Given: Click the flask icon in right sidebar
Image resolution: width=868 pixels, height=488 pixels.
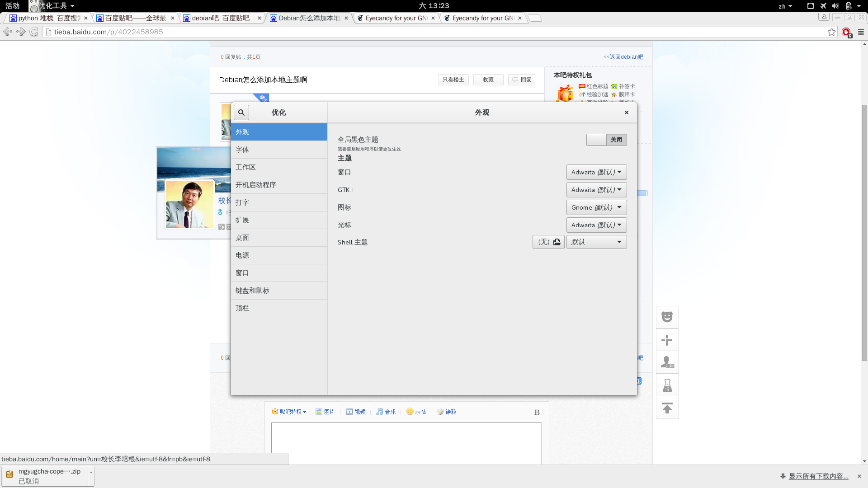Looking at the screenshot, I should coord(667,385).
